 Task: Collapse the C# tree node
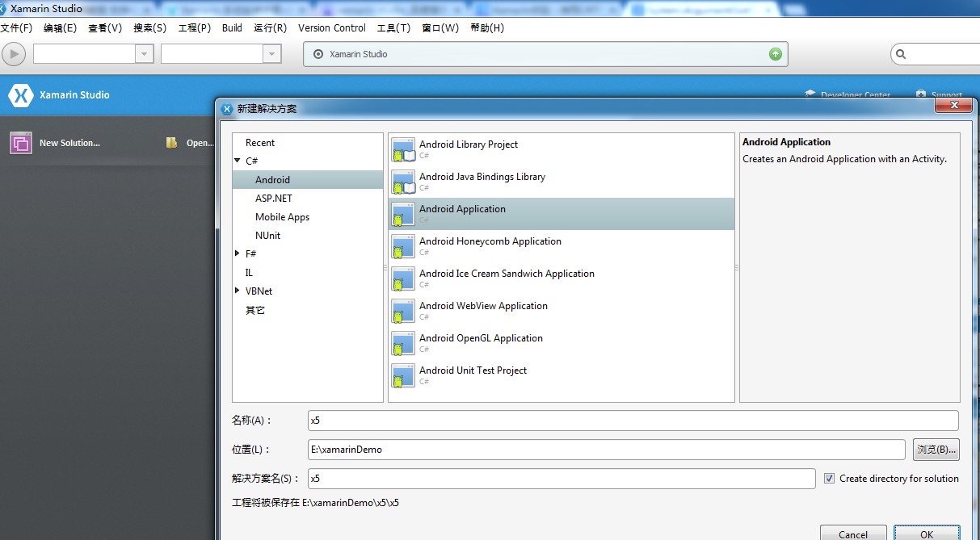pyautogui.click(x=238, y=161)
